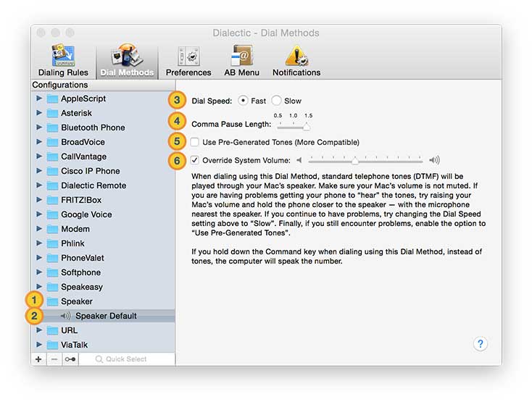This screenshot has width=532, height=402.
Task: Select the Dialectic Remote tree row label
Action: pos(93,185)
